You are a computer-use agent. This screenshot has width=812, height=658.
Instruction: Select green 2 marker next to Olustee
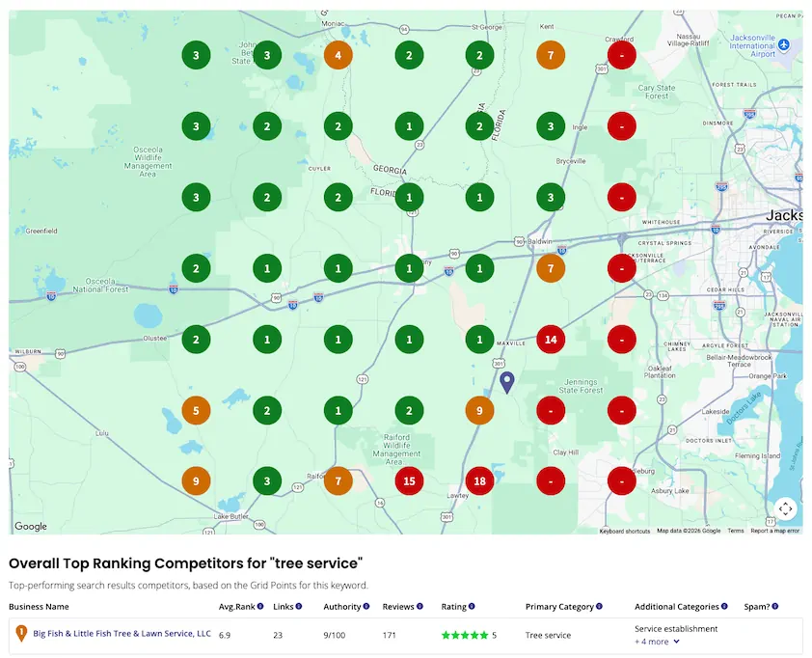[x=197, y=340]
